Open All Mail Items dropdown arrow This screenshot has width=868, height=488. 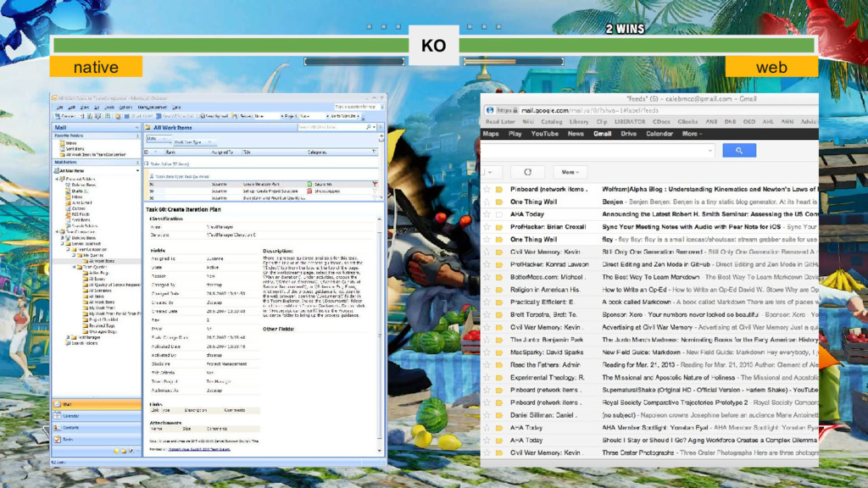pyautogui.click(x=137, y=171)
